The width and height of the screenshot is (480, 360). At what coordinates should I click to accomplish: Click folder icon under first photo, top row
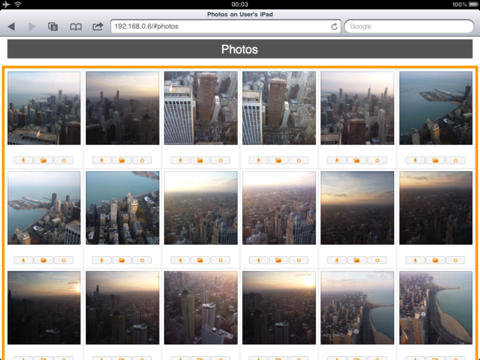tap(43, 160)
